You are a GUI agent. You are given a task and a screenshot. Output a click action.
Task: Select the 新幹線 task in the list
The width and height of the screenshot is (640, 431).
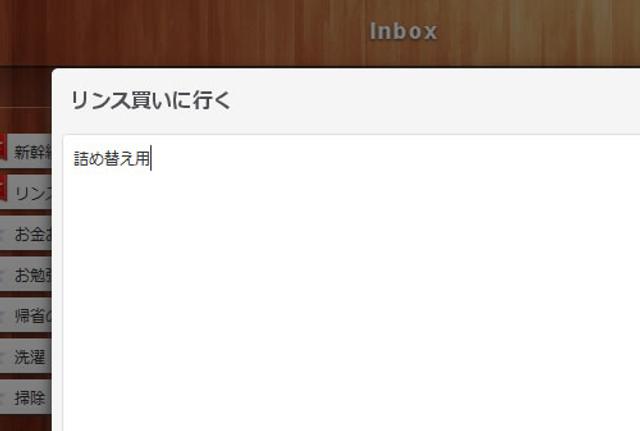coord(30,151)
